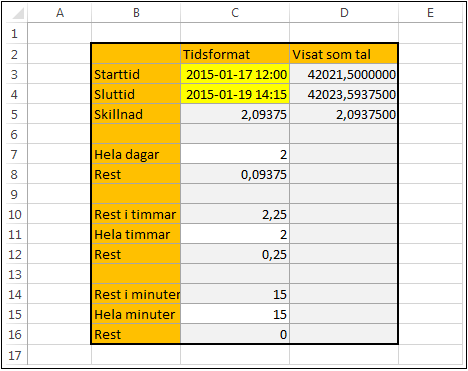Screen dimensions: 468x371
Task: Select row 5 header
Action: point(14,114)
